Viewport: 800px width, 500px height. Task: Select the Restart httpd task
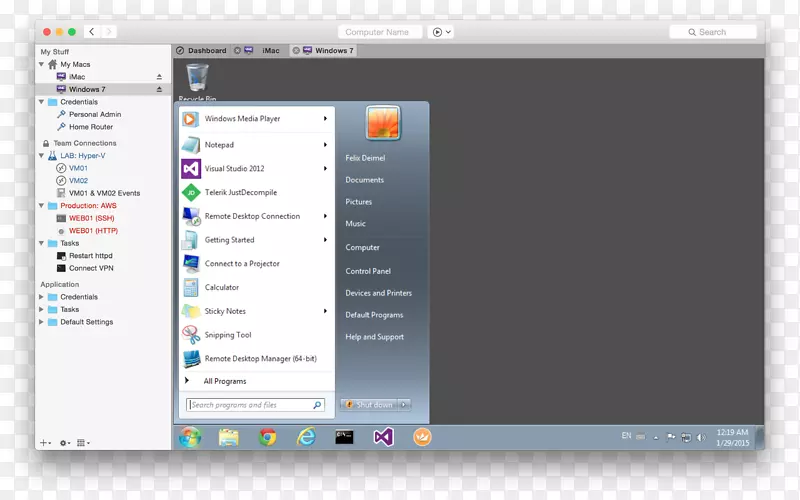tap(90, 256)
